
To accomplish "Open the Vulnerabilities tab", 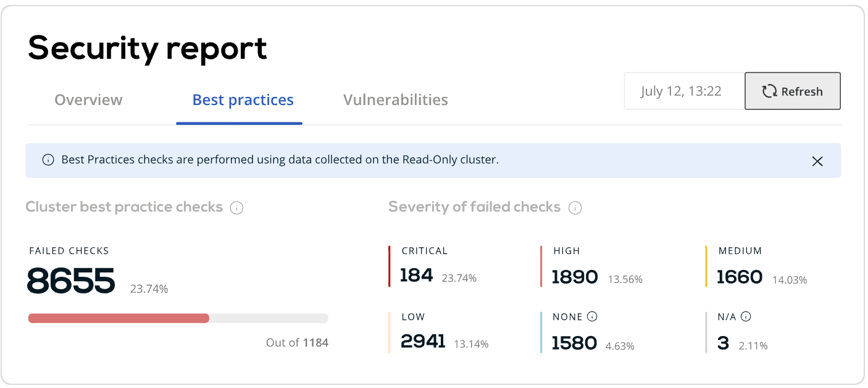I will pyautogui.click(x=395, y=100).
